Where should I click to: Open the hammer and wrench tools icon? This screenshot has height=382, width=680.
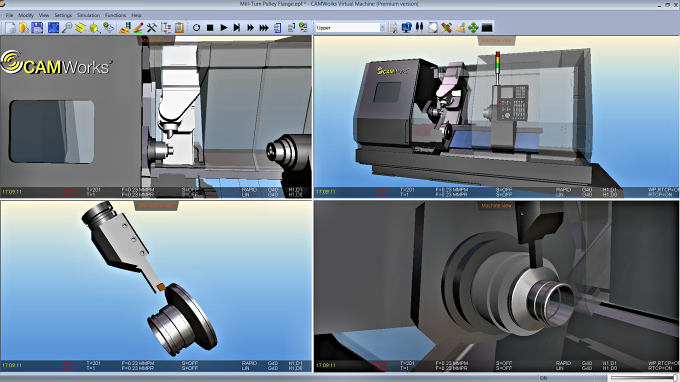tap(151, 28)
